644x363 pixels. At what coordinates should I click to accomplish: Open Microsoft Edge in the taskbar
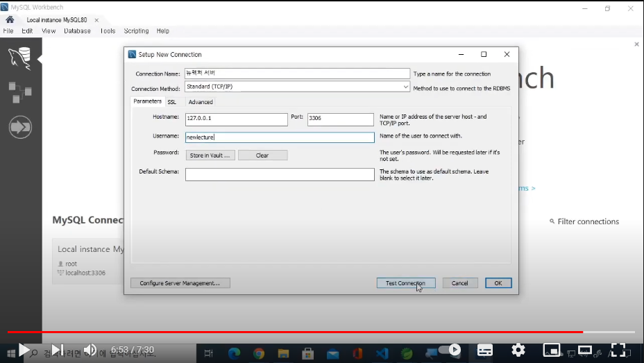(x=234, y=353)
